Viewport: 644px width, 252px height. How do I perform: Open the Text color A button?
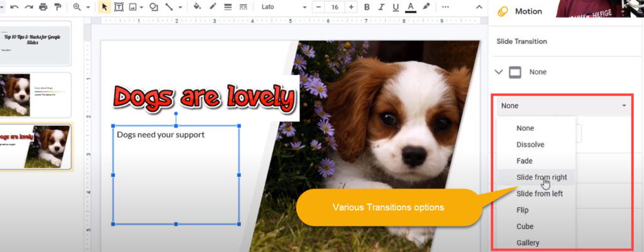tap(410, 7)
